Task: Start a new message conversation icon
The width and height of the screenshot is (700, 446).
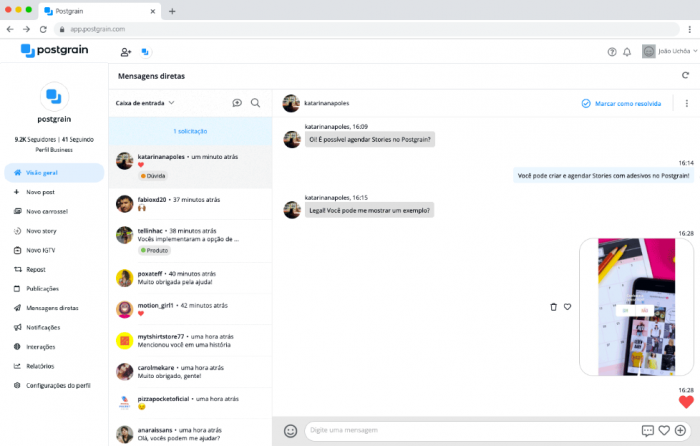Action: (x=237, y=103)
